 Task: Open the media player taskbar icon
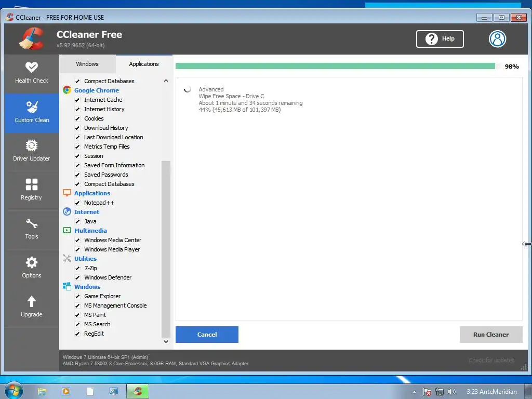[x=66, y=391]
